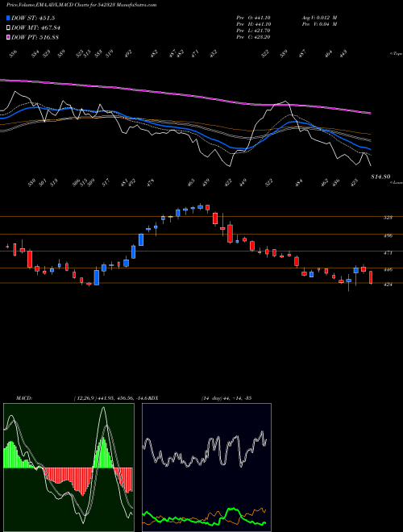Click the blue DOW ST legend square

[8, 18]
